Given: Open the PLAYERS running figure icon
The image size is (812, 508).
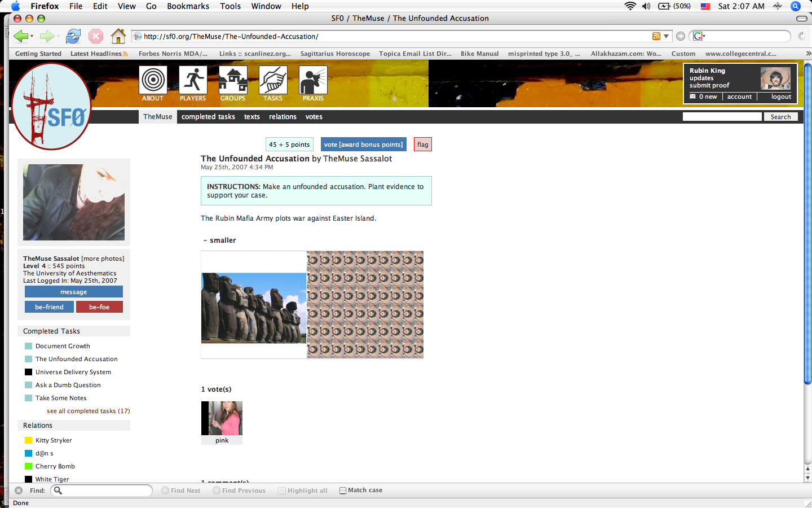Looking at the screenshot, I should tap(193, 80).
